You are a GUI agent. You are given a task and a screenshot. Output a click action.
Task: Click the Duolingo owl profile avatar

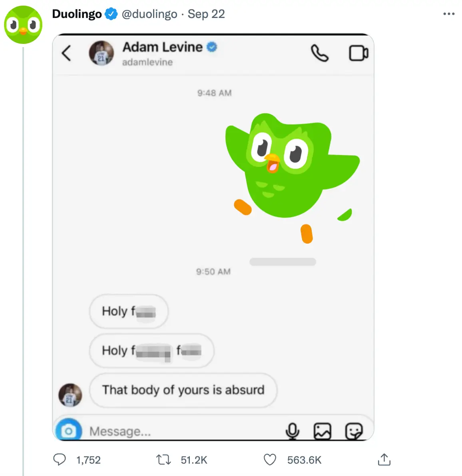23,25
